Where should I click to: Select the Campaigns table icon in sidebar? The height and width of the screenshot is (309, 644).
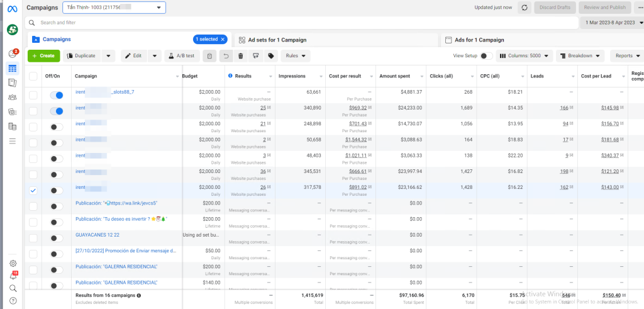pos(13,68)
